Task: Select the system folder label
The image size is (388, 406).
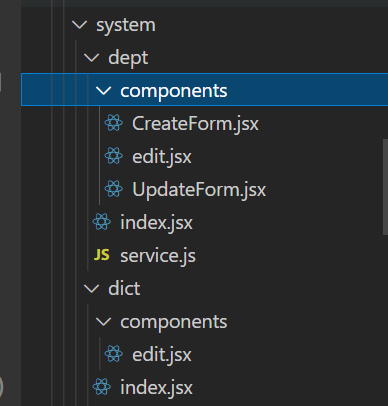Action: (x=126, y=25)
